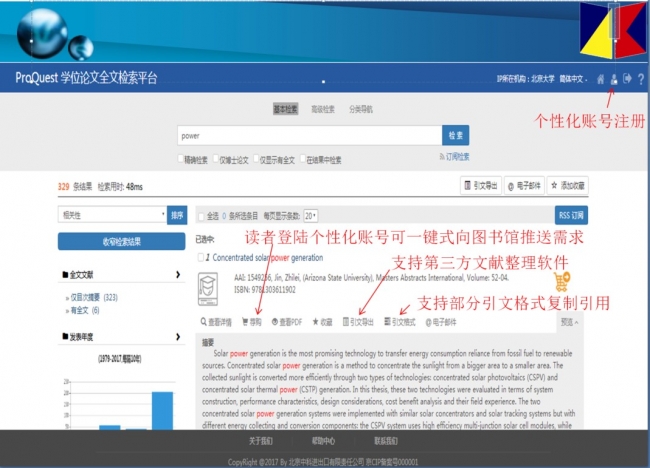Click the search input containing power
650x468 pixels.
310,136
